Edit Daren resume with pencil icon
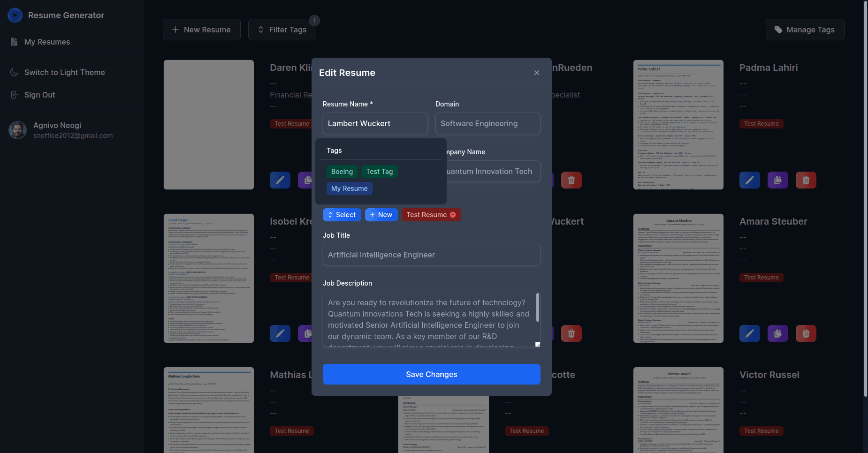This screenshot has width=868, height=453. tap(280, 180)
